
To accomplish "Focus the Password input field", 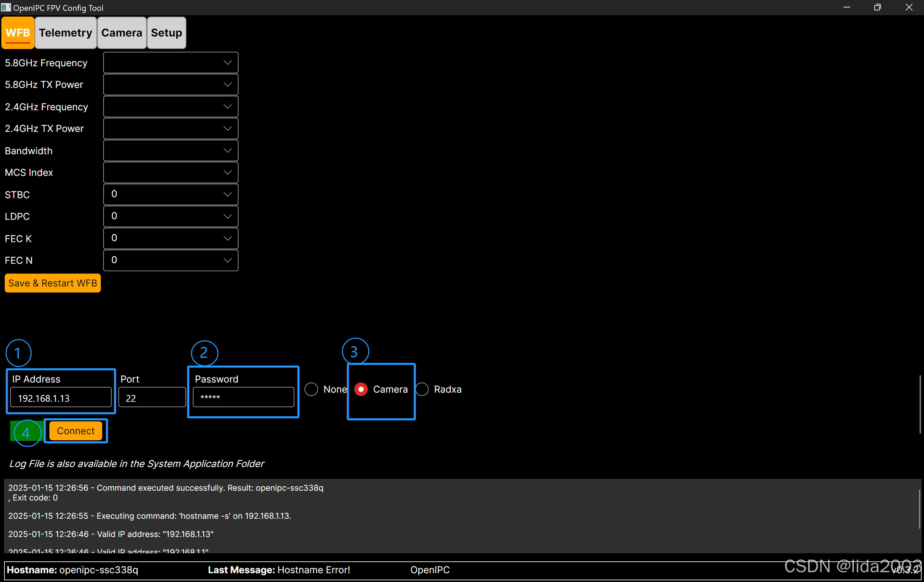I will tap(243, 397).
